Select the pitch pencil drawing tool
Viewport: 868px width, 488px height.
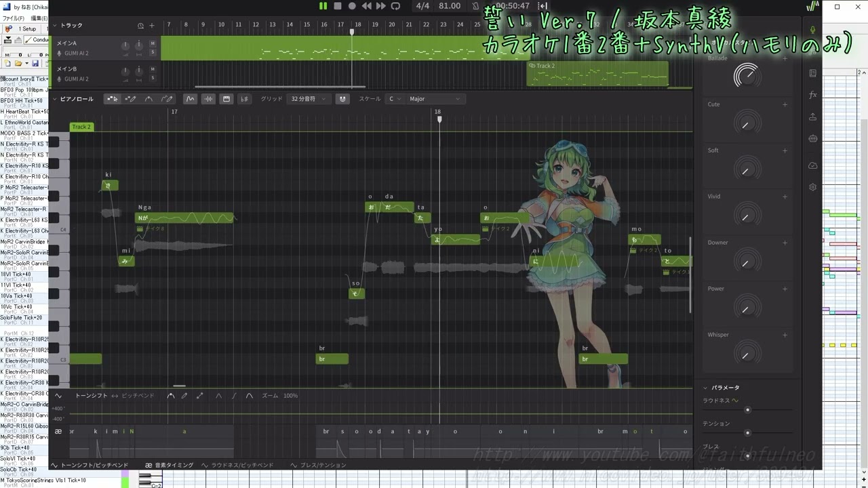pos(167,99)
